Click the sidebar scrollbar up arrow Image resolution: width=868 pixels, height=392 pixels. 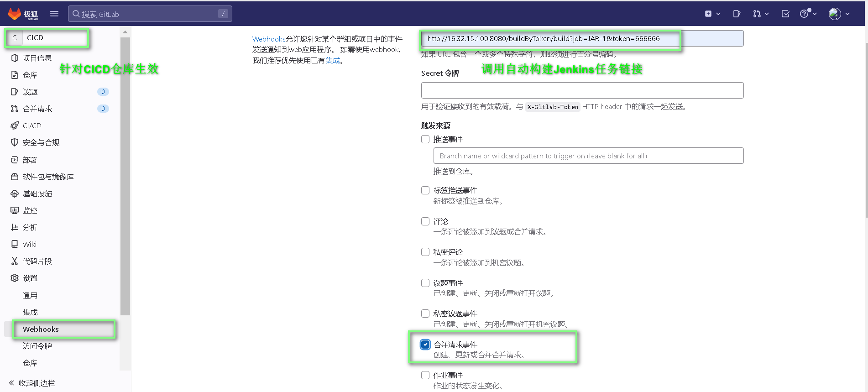125,32
